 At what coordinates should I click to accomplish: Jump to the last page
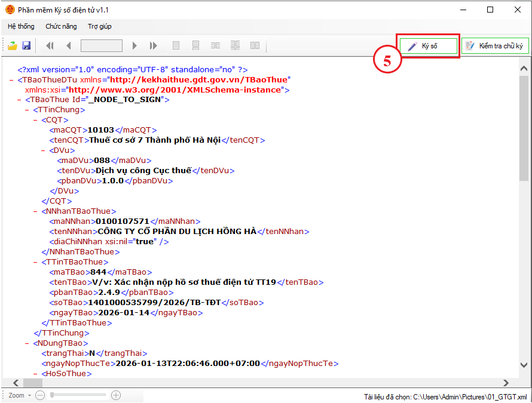(154, 45)
